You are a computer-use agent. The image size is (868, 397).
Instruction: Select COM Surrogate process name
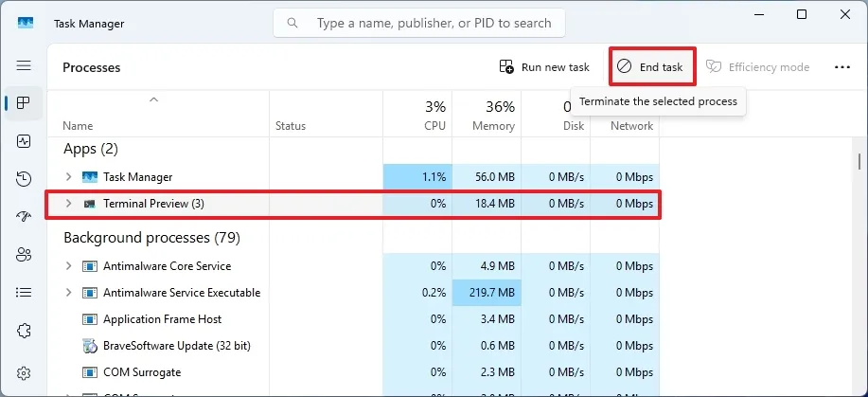tap(142, 372)
